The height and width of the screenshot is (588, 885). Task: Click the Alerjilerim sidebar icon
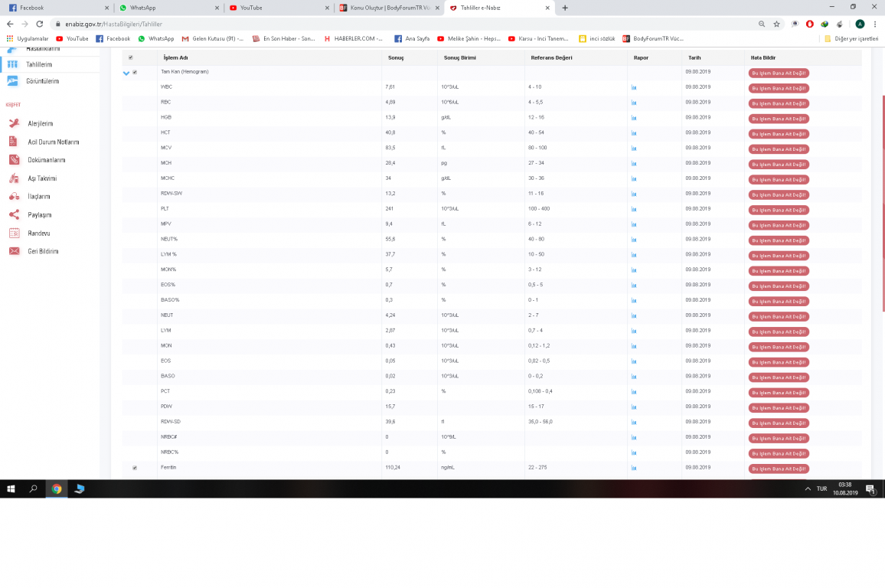[x=14, y=123]
